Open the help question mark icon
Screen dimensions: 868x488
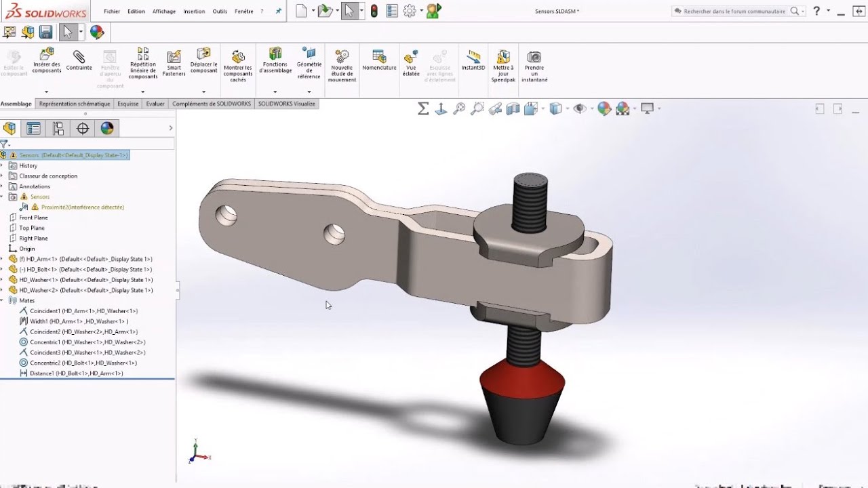click(x=816, y=11)
